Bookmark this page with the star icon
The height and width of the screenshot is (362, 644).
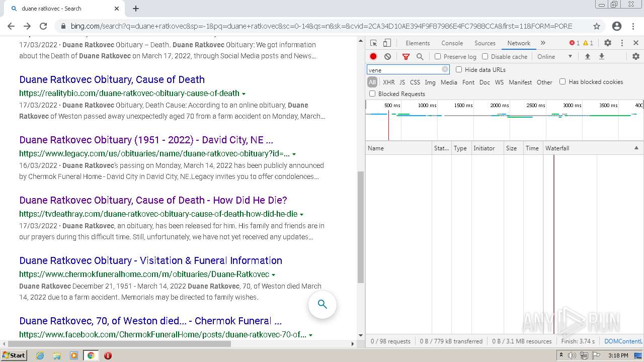(597, 26)
